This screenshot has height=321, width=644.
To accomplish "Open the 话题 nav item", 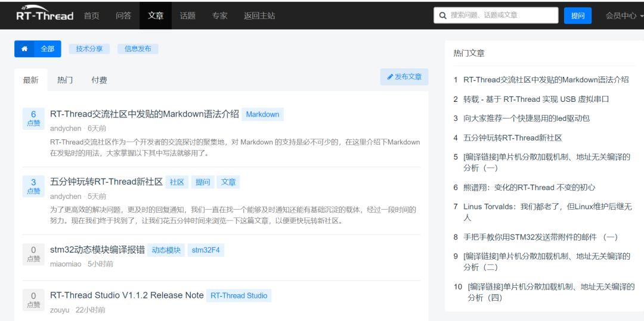I will (188, 15).
